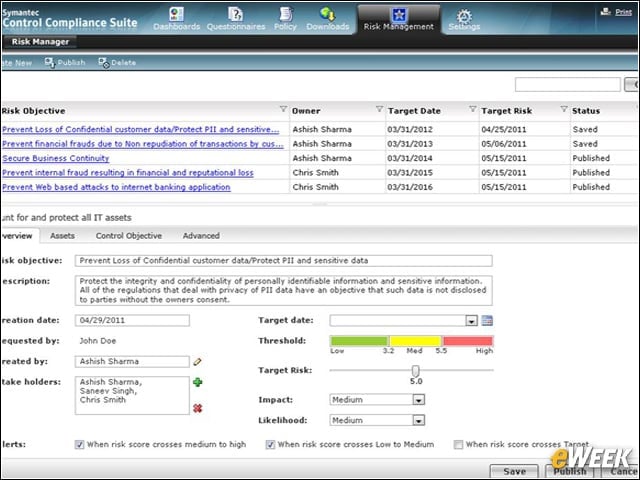The image size is (640, 480).
Task: Switch to the Control Objective tab
Action: click(129, 236)
